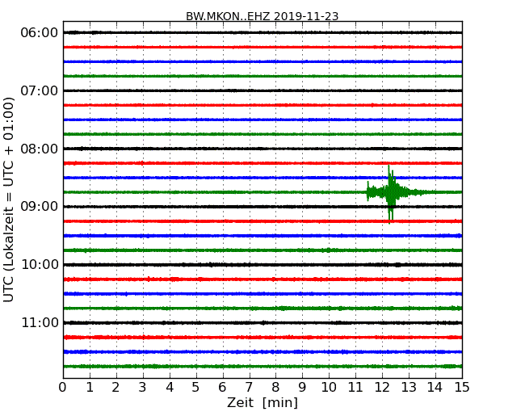Select the 09:00 time label
525x420 pixels.
point(40,206)
